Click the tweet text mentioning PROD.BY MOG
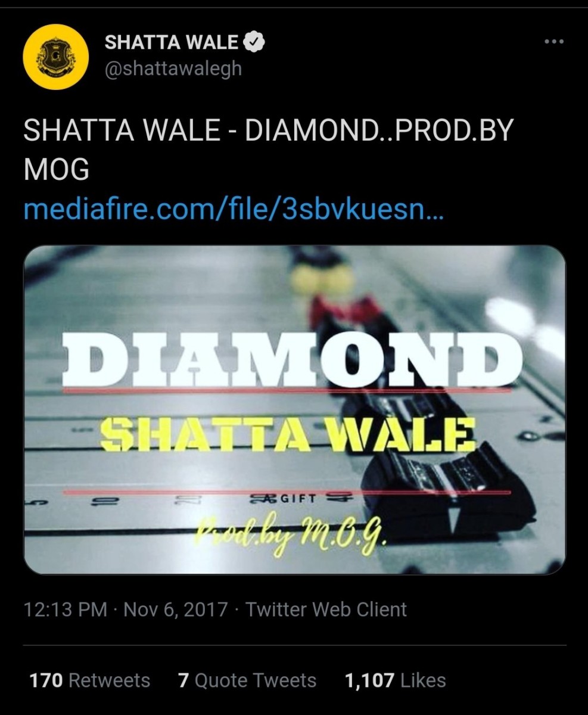 268,150
